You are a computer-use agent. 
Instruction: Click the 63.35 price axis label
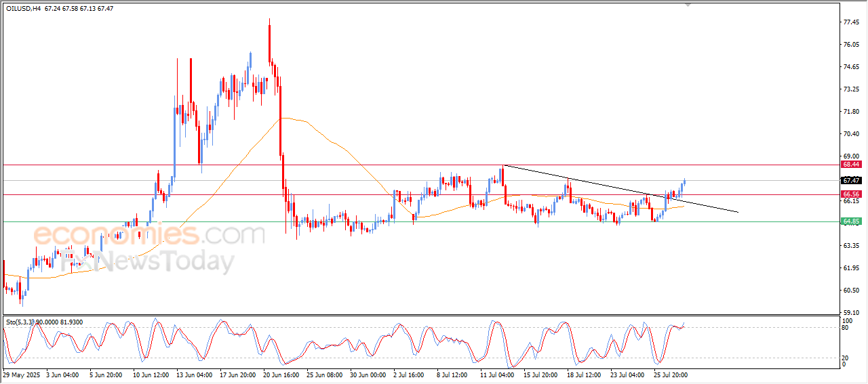[851, 246]
